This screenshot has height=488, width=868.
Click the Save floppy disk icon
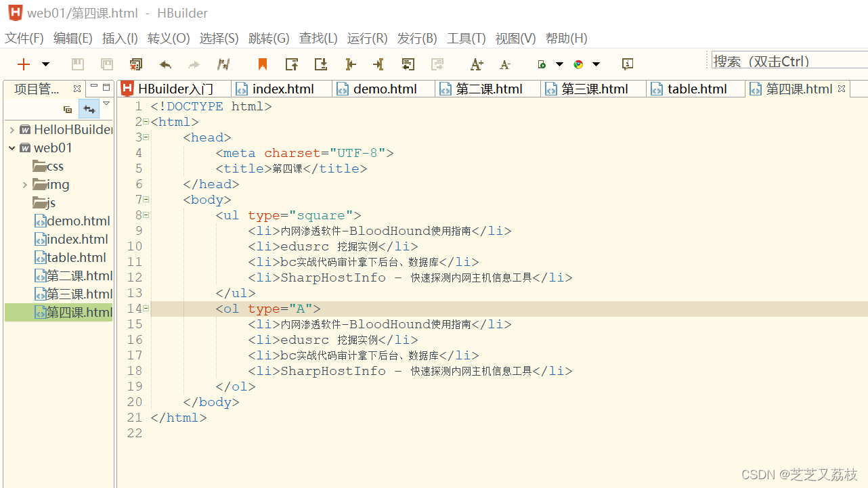point(78,64)
